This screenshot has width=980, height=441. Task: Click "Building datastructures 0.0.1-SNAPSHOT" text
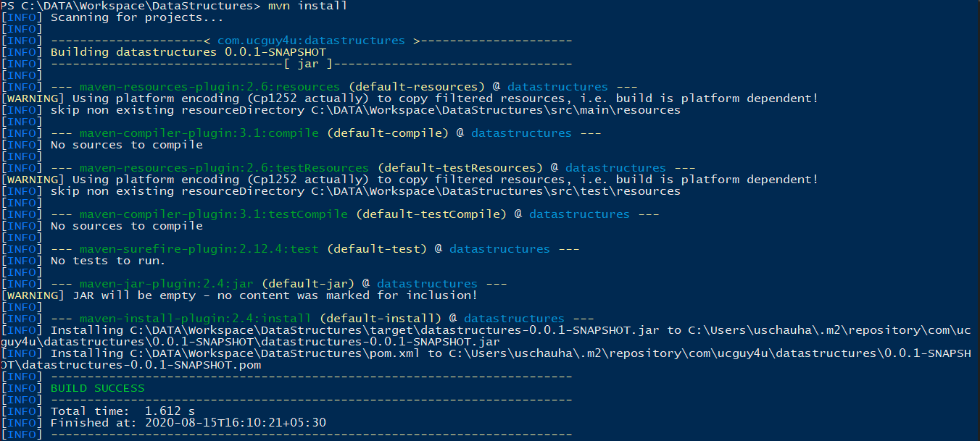click(x=188, y=52)
